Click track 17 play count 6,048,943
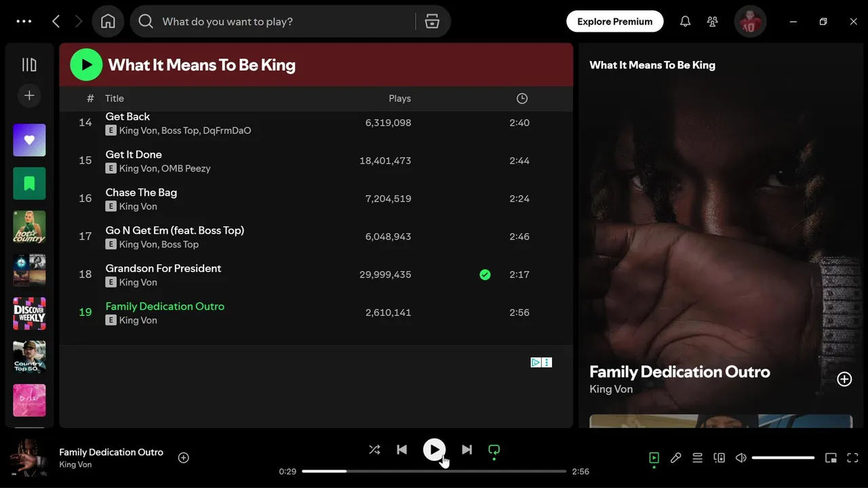868x488 pixels. click(388, 237)
